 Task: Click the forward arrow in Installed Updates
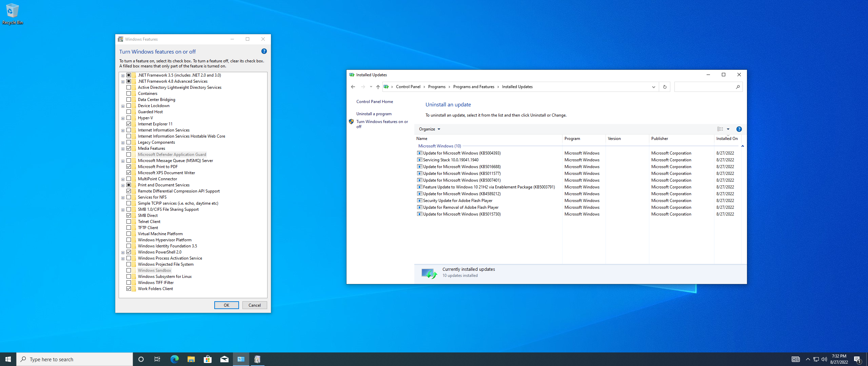coord(363,87)
